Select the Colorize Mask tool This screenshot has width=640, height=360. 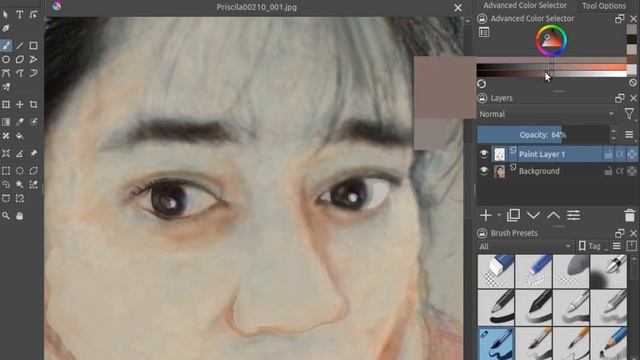pyautogui.click(x=33, y=122)
